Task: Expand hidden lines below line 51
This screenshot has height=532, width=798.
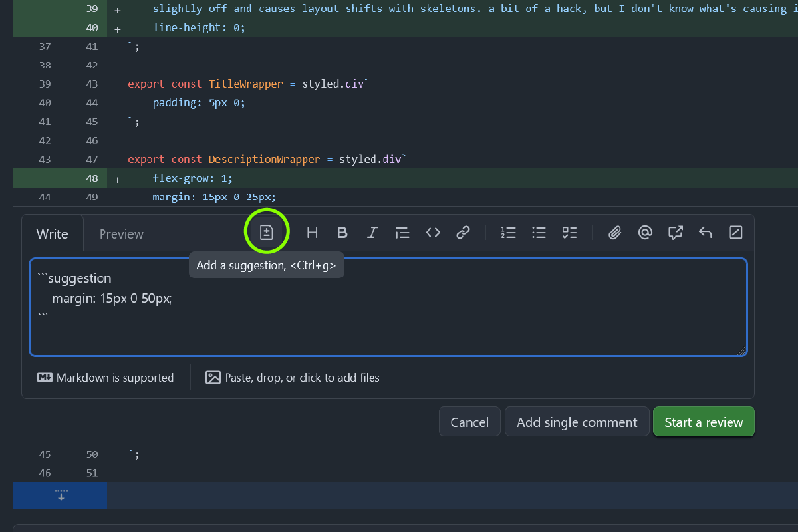Action: coord(61,496)
